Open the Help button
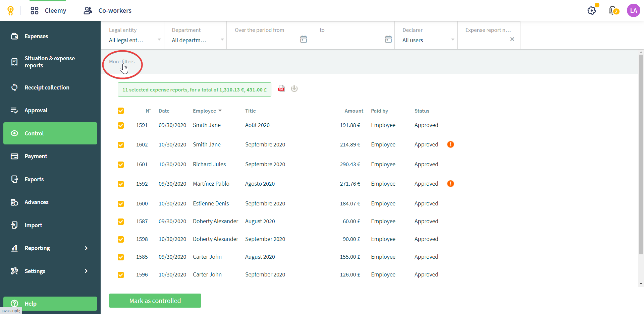 coord(50,304)
